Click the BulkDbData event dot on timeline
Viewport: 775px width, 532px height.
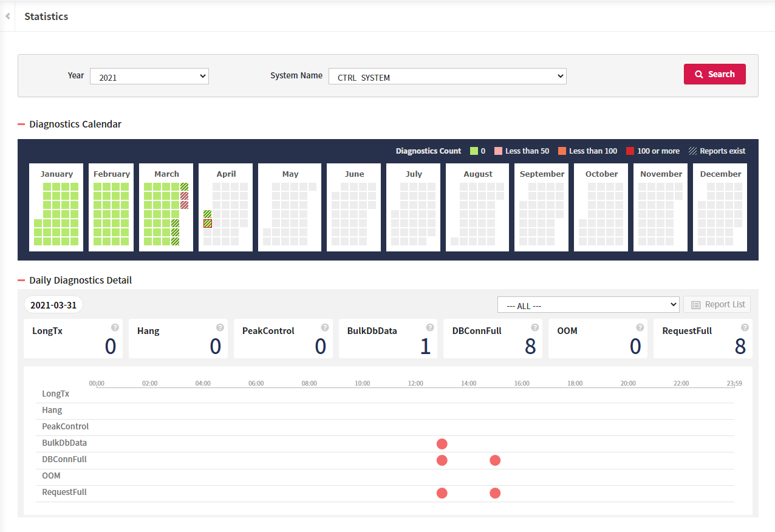pos(442,444)
